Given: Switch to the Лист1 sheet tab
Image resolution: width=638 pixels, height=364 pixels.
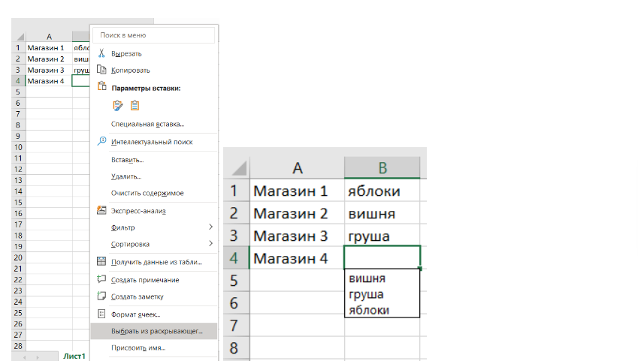Looking at the screenshot, I should (x=74, y=356).
